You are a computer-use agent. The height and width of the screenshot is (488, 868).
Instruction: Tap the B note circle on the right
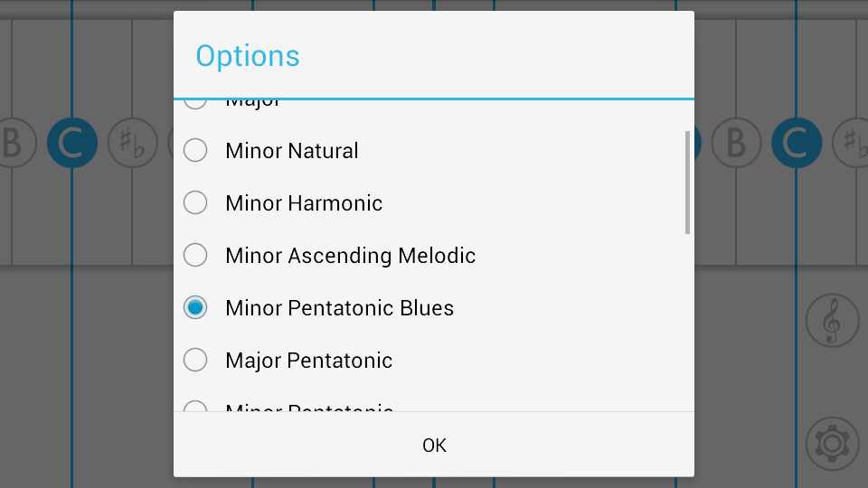tap(736, 143)
